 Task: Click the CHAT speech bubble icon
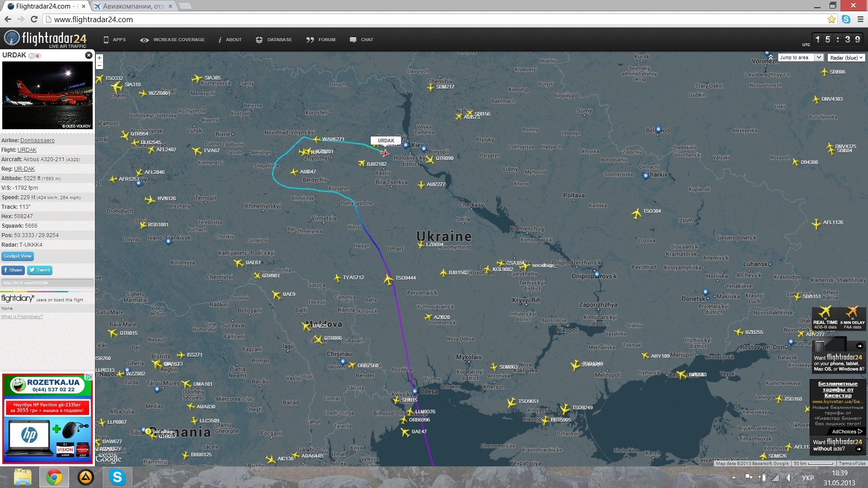pos(353,40)
